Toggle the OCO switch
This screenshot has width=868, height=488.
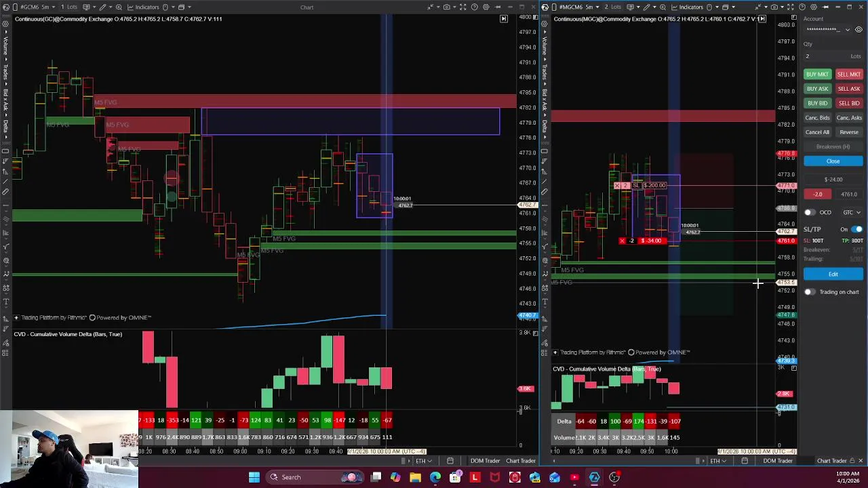click(x=809, y=212)
